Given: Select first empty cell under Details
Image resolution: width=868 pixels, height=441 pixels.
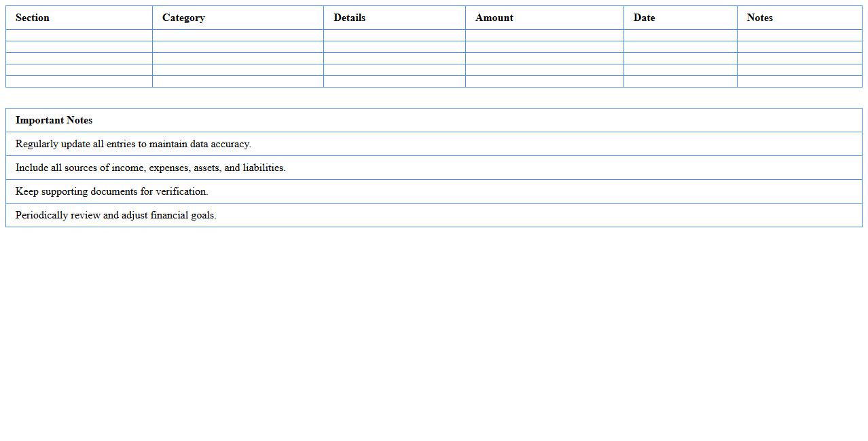Looking at the screenshot, I should point(394,35).
